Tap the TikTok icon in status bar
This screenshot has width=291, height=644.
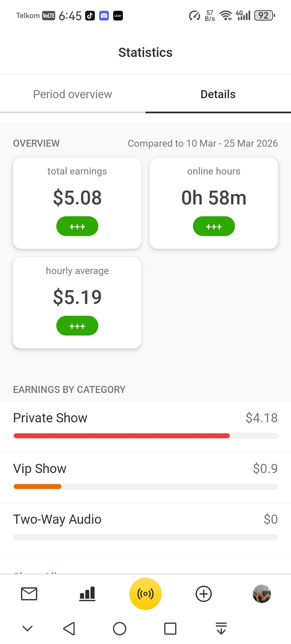tap(90, 15)
